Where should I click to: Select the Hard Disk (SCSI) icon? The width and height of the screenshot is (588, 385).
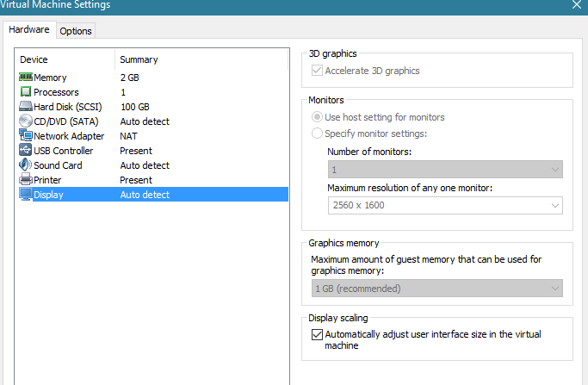26,107
